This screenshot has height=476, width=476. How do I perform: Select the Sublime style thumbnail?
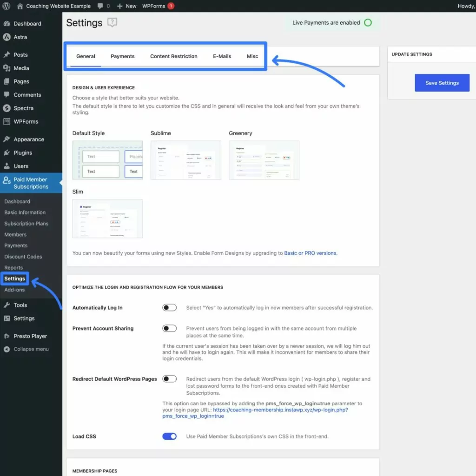pos(186,160)
